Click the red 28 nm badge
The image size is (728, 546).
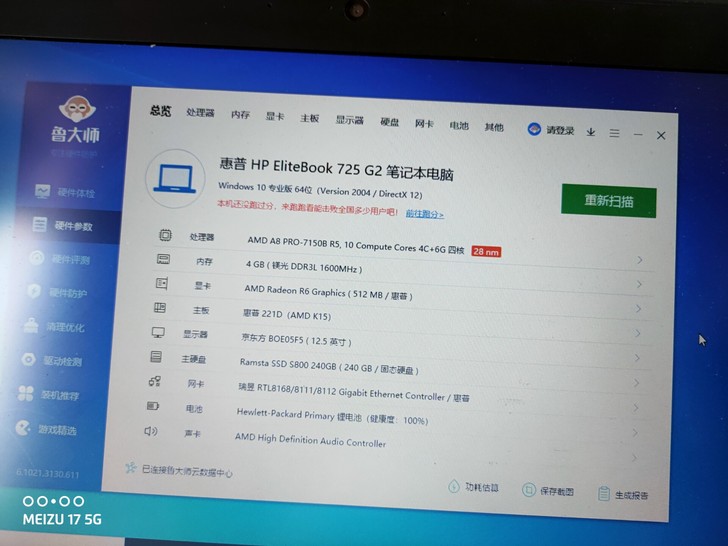point(486,252)
